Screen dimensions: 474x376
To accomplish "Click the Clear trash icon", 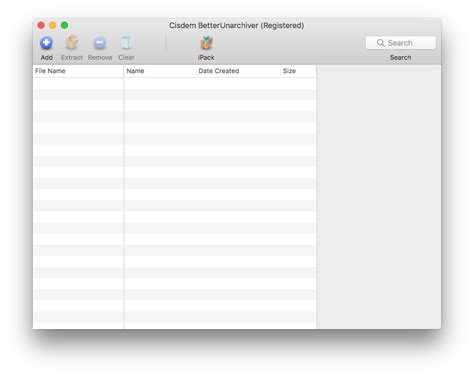I will (126, 43).
